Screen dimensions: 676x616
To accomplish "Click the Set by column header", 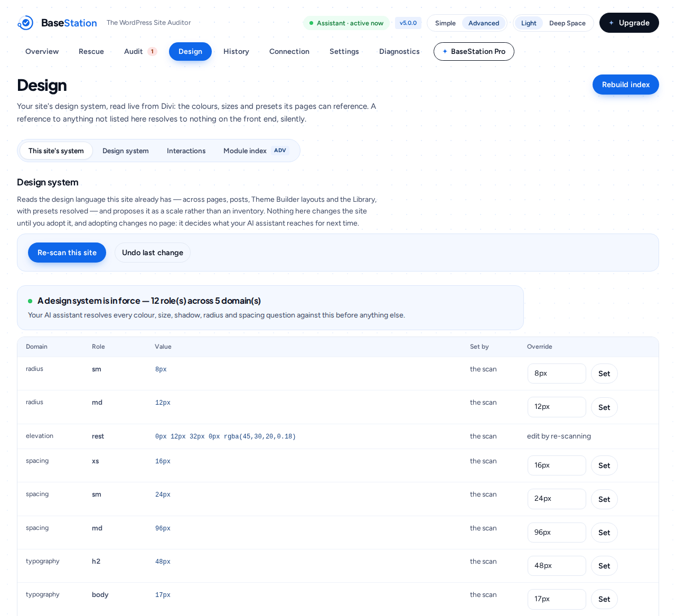I will (x=480, y=347).
